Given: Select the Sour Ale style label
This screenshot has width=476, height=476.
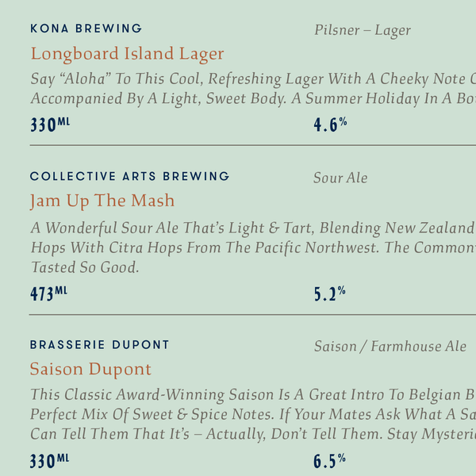Looking at the screenshot, I should click(x=340, y=178).
